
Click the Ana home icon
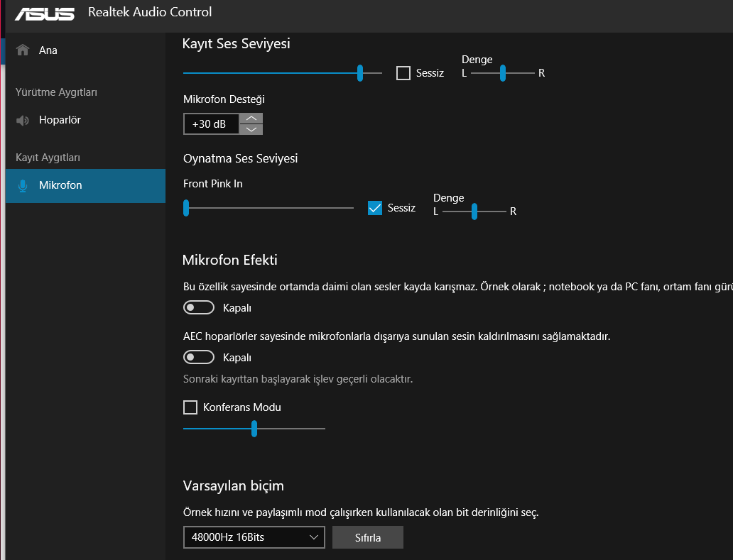23,50
